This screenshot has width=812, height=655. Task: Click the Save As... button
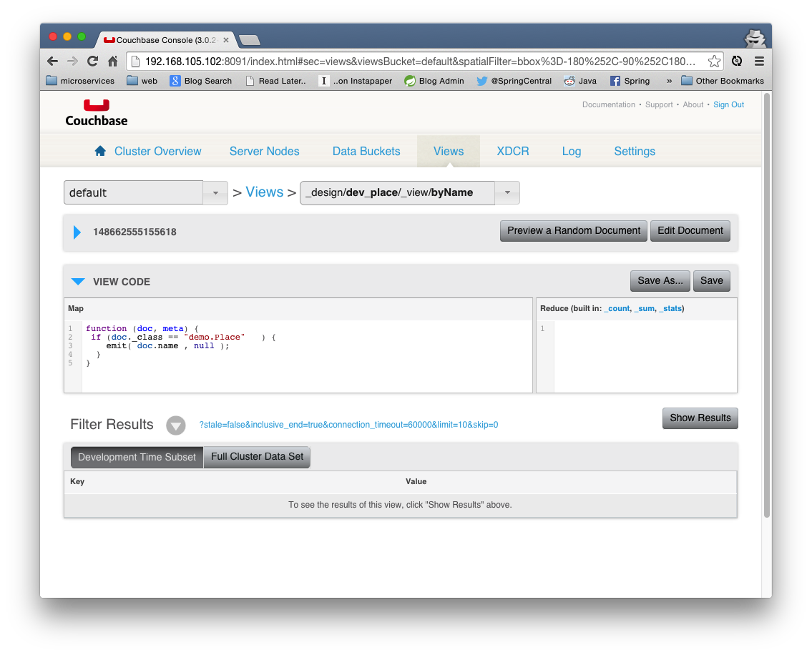[660, 280]
